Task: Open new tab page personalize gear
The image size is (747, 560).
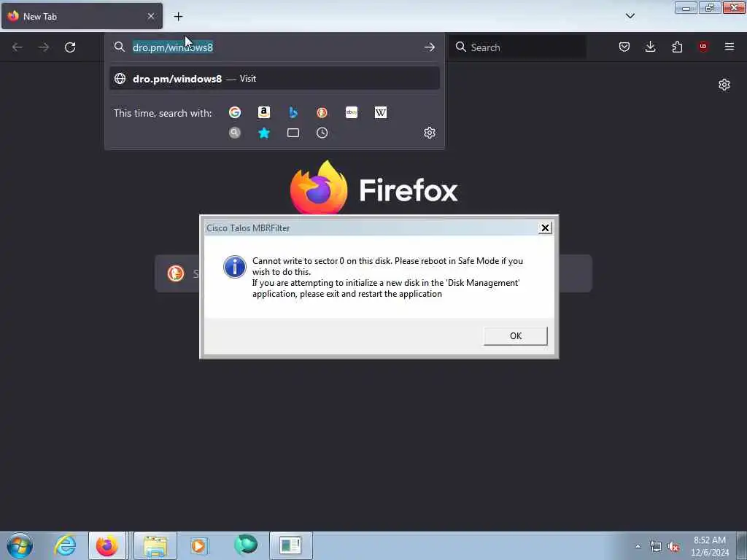Action: click(x=724, y=85)
